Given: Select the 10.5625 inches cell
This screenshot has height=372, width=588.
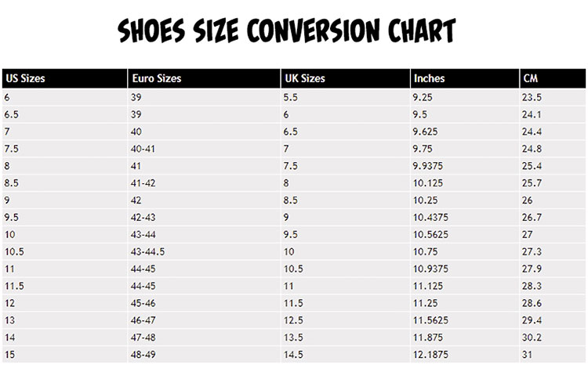Looking at the screenshot, I should tap(465, 234).
